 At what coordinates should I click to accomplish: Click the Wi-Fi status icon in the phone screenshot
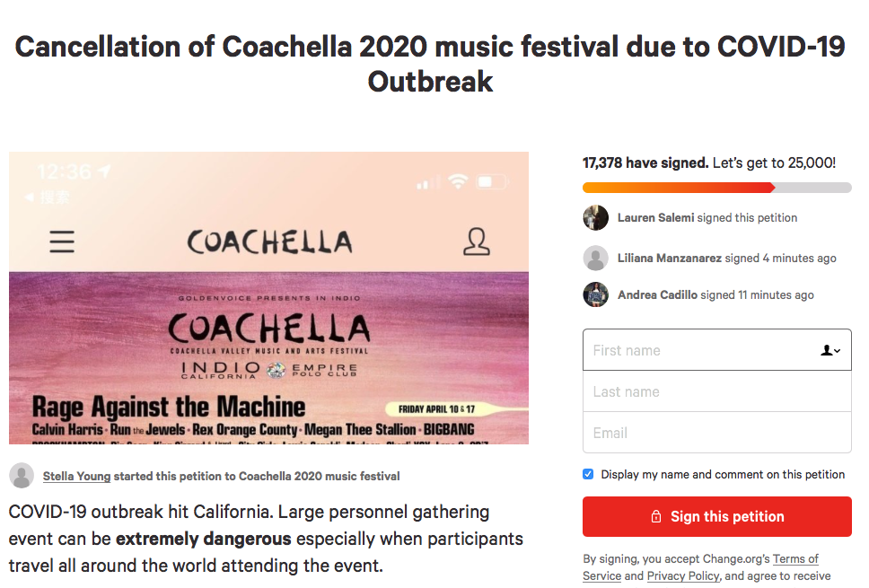pos(458,180)
